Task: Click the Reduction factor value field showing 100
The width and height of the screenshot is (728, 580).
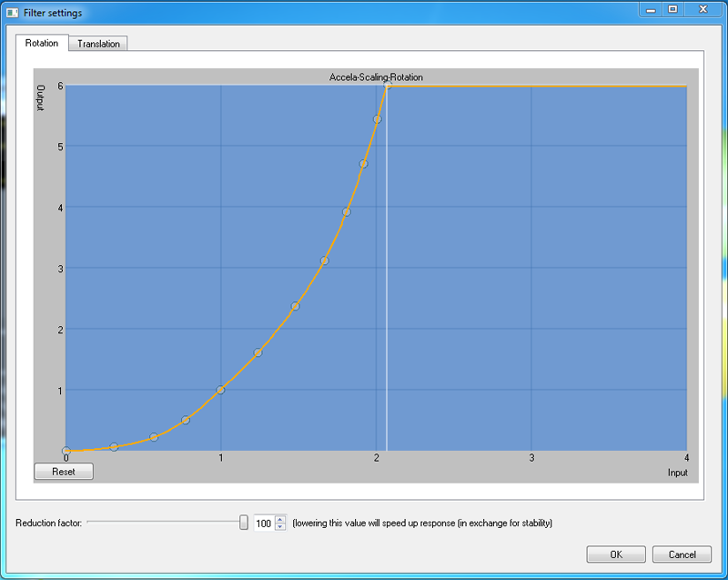Action: [x=264, y=524]
